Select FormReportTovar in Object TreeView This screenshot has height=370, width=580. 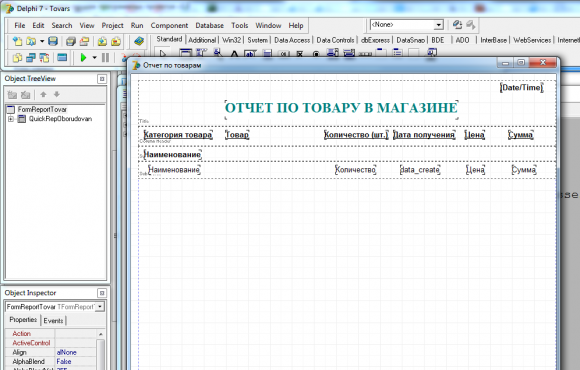point(42,110)
